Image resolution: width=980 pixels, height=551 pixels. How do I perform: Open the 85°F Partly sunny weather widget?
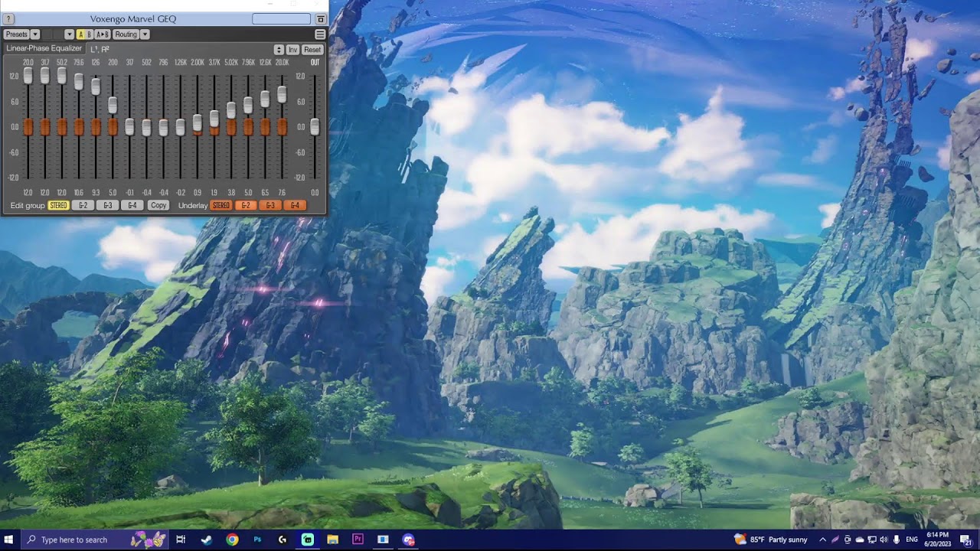pos(771,540)
